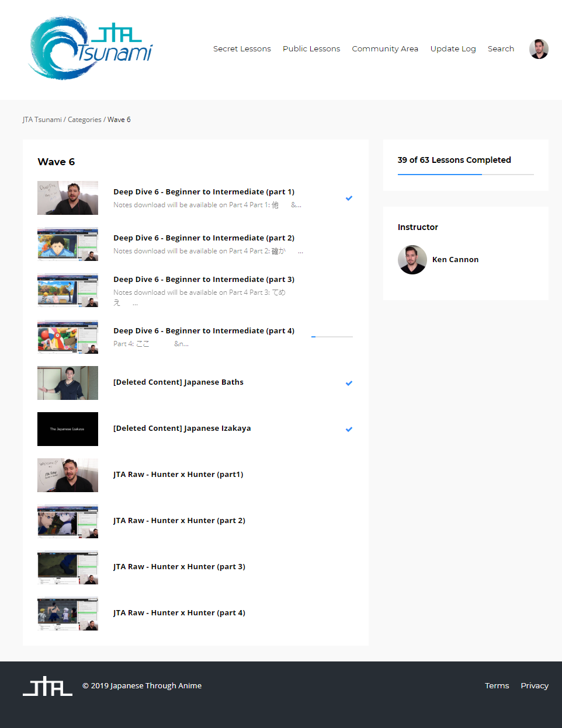The height and width of the screenshot is (728, 562).
Task: Open [Deleted Content] Japanese Izakaya lesson
Action: (x=182, y=429)
